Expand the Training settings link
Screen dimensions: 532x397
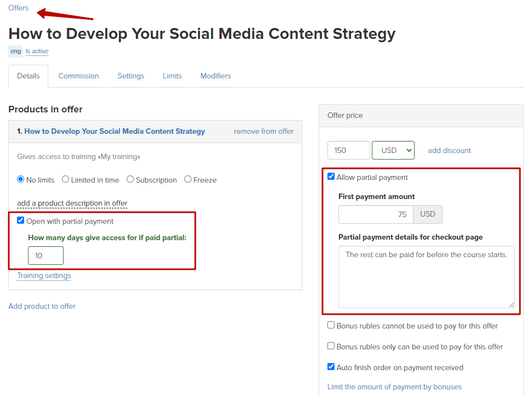click(44, 275)
